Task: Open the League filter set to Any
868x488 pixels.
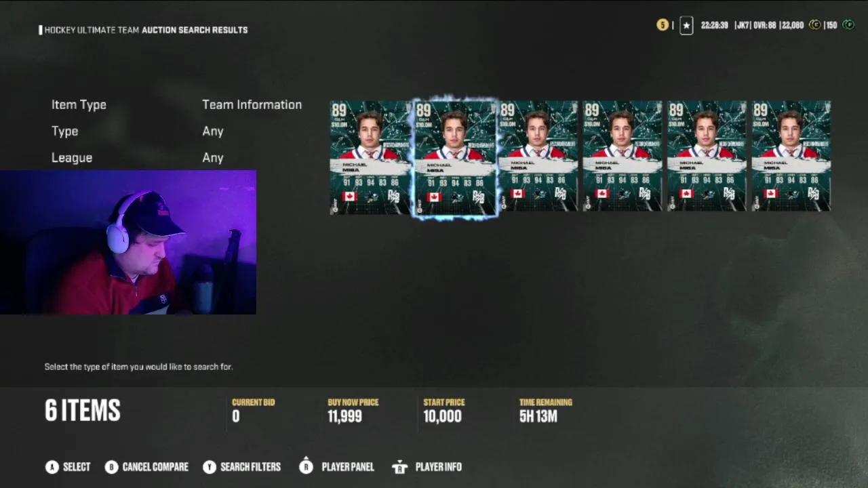Action: point(212,157)
